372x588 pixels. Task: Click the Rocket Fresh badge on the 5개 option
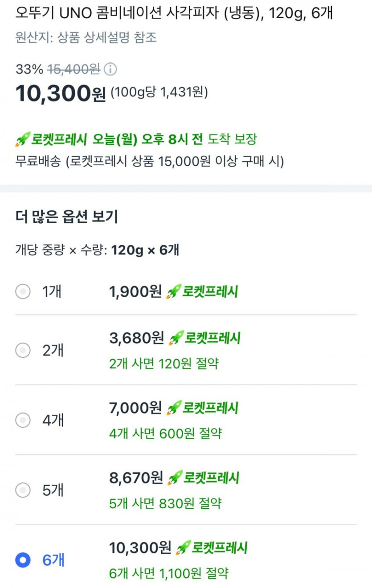203,478
